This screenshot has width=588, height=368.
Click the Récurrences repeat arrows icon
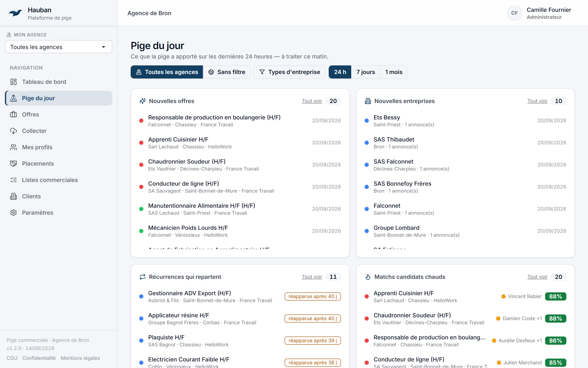coord(142,277)
